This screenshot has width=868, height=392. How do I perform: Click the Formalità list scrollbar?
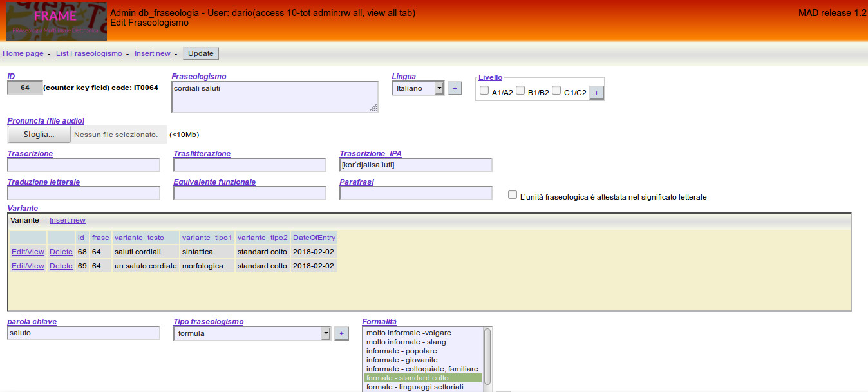tap(487, 357)
